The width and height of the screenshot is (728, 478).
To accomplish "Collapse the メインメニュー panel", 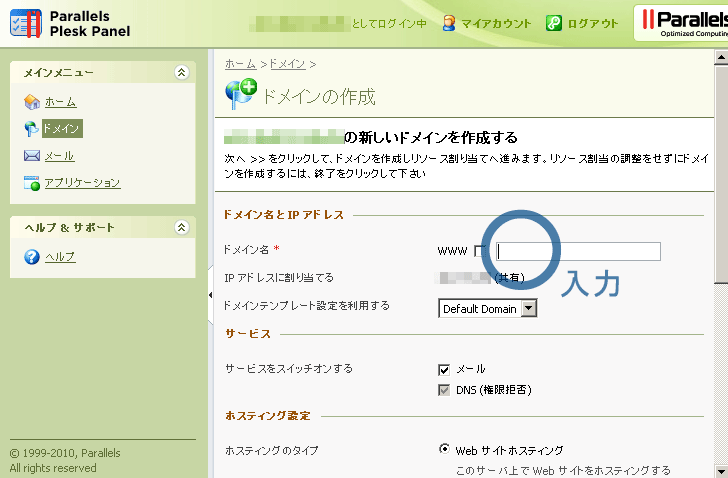I will click(x=182, y=72).
